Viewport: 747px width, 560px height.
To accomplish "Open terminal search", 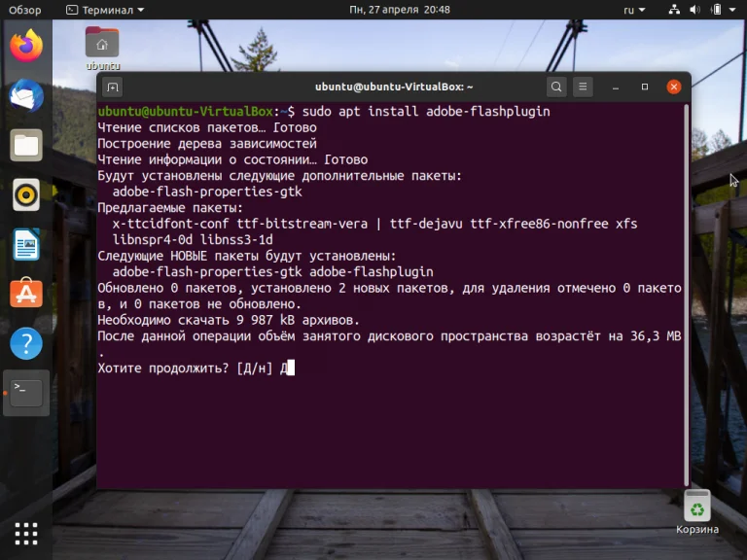I will [x=556, y=87].
